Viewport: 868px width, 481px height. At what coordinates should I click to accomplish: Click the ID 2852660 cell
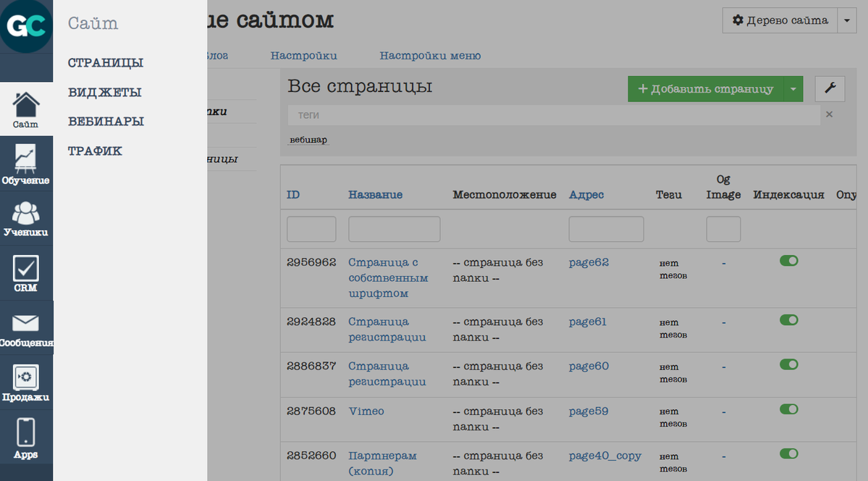311,456
